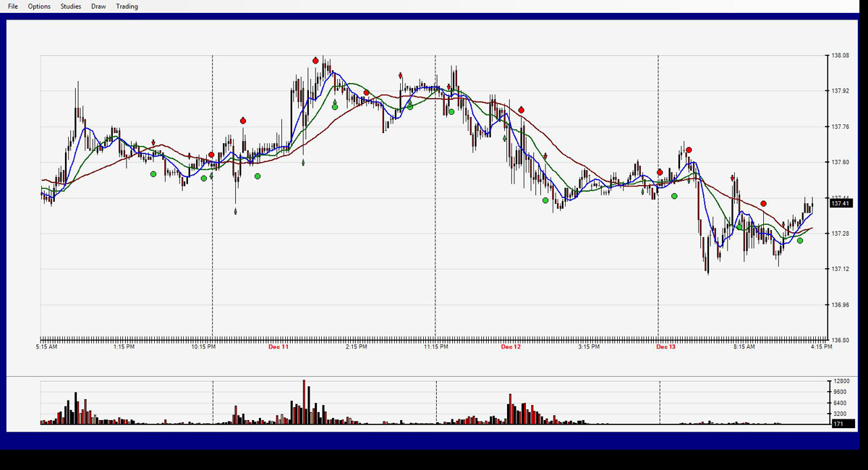Click the 5:15 AM time label
Screen dimensions: 868x470
click(x=46, y=347)
